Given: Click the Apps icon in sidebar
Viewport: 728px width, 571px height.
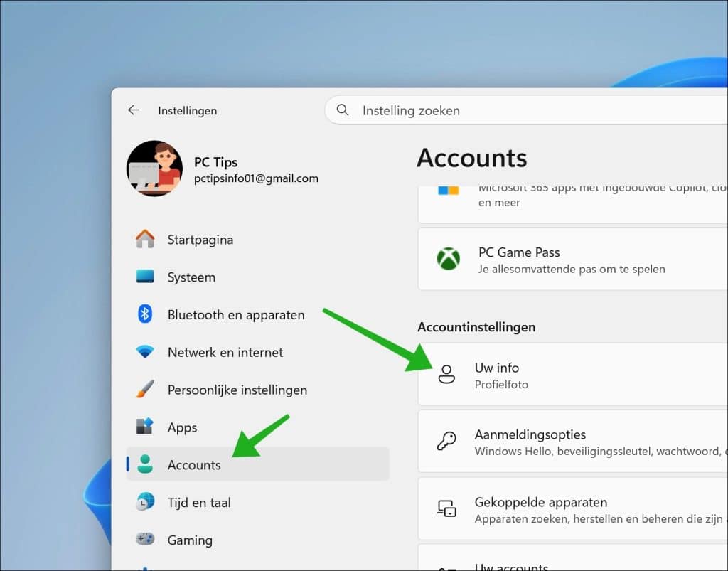Looking at the screenshot, I should pos(145,427).
